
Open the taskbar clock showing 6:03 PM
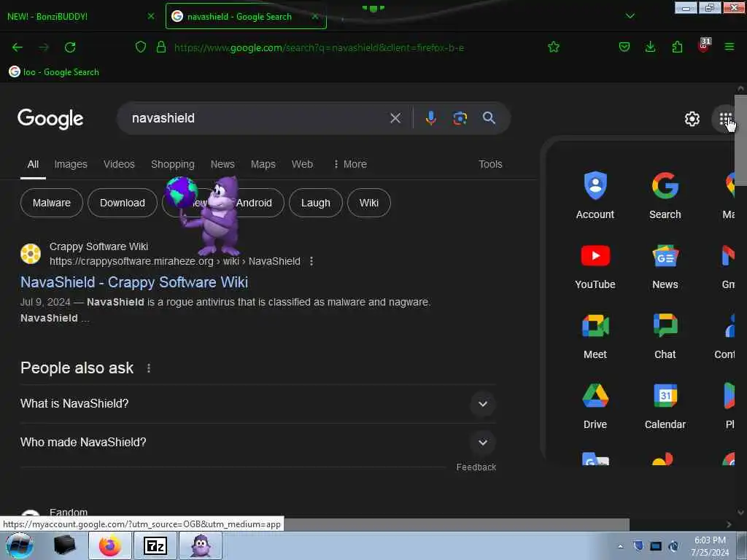[x=710, y=546]
